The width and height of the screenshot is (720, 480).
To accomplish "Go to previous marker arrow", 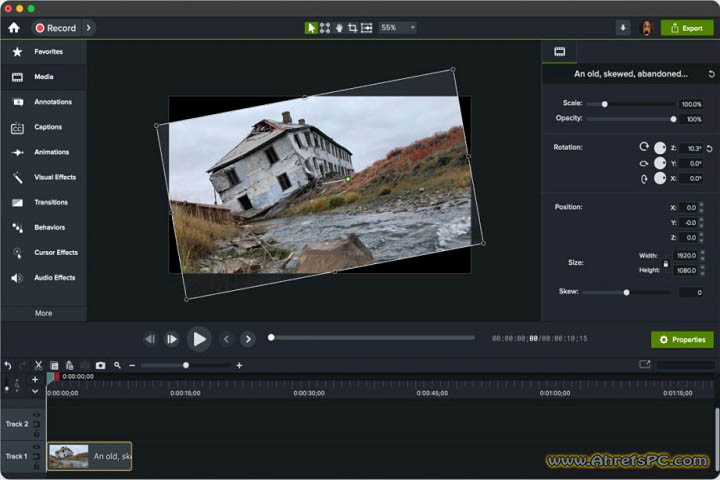I will pos(226,339).
